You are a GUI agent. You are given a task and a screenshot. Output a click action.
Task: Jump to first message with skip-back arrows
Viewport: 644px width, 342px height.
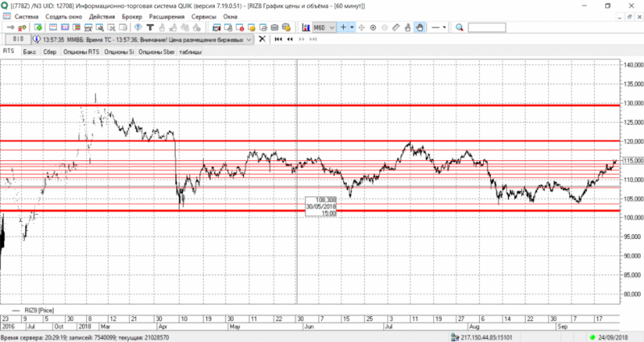click(x=279, y=39)
